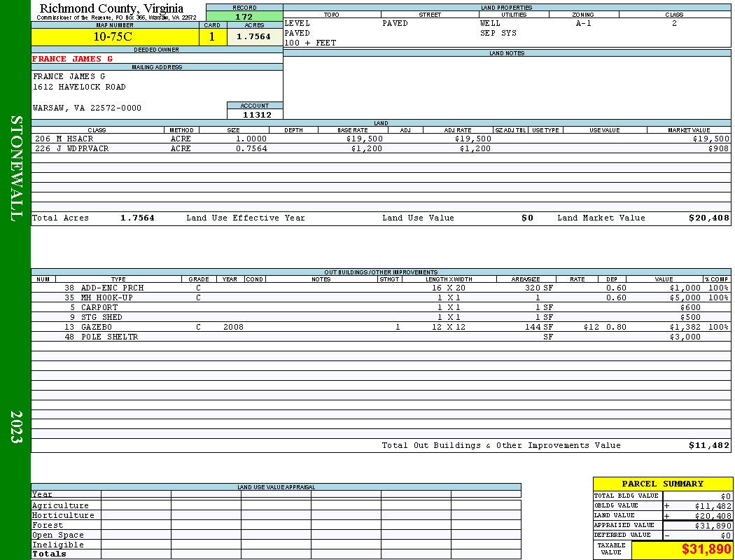Select the land class value 2
Image resolution: width=735 pixels, height=560 pixels.
tap(674, 23)
